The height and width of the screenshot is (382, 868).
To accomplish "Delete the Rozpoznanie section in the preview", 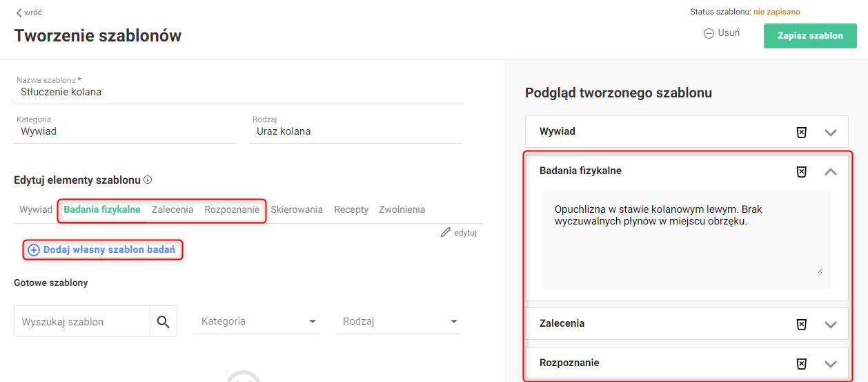I will [x=802, y=363].
